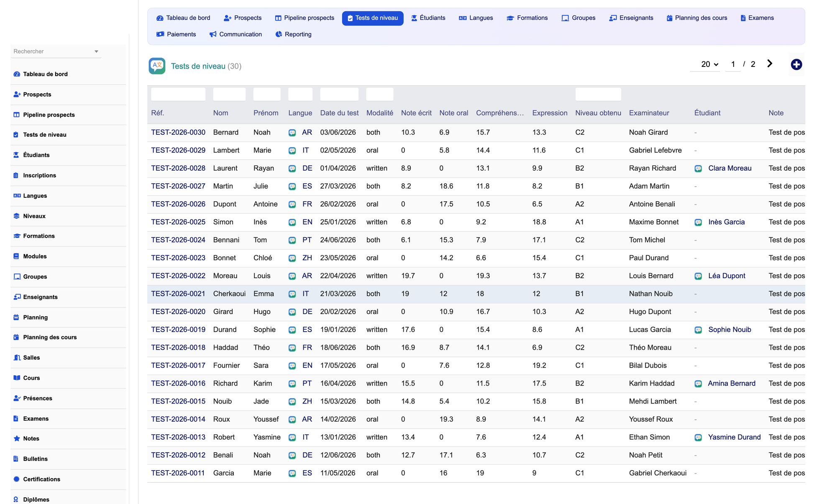Click Enseignants icon in sidebar
This screenshot has width=814, height=504.
[x=17, y=297]
